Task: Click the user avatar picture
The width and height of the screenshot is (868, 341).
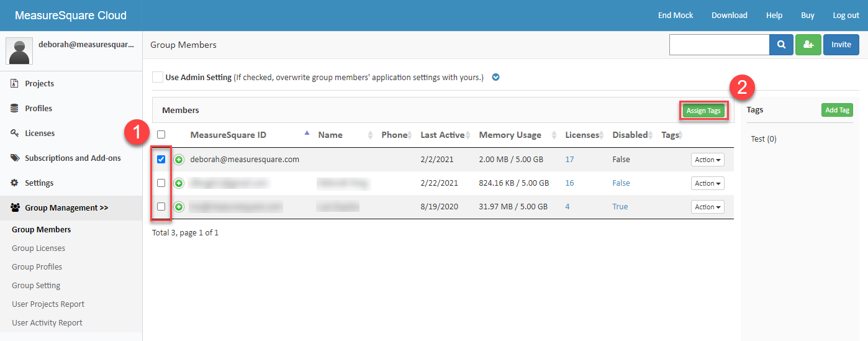Action: click(x=19, y=51)
